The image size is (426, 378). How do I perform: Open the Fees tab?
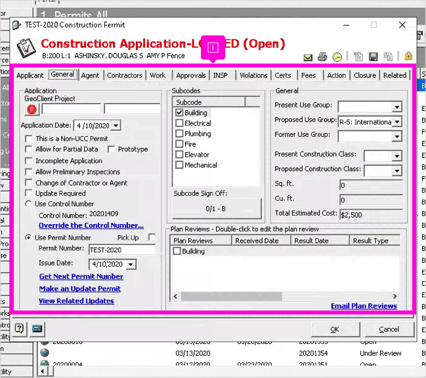308,75
